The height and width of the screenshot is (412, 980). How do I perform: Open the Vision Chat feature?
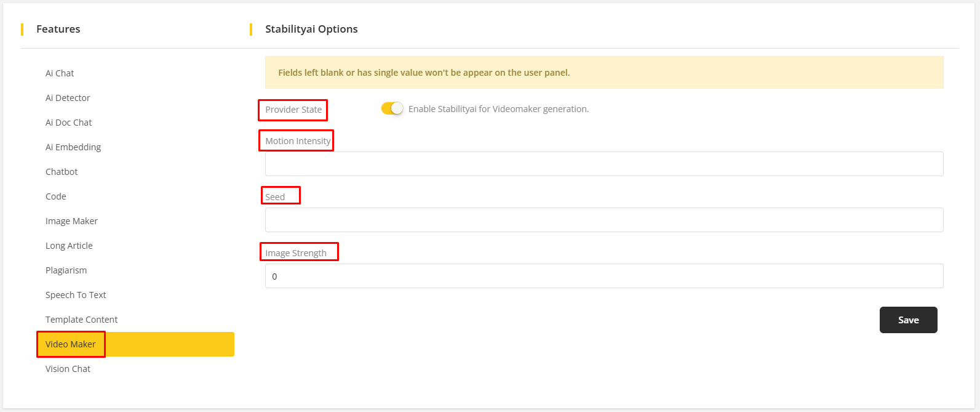(68, 369)
